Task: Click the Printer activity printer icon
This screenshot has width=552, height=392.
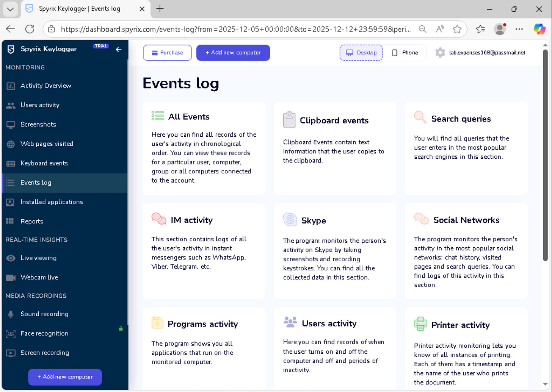Action: (420, 324)
